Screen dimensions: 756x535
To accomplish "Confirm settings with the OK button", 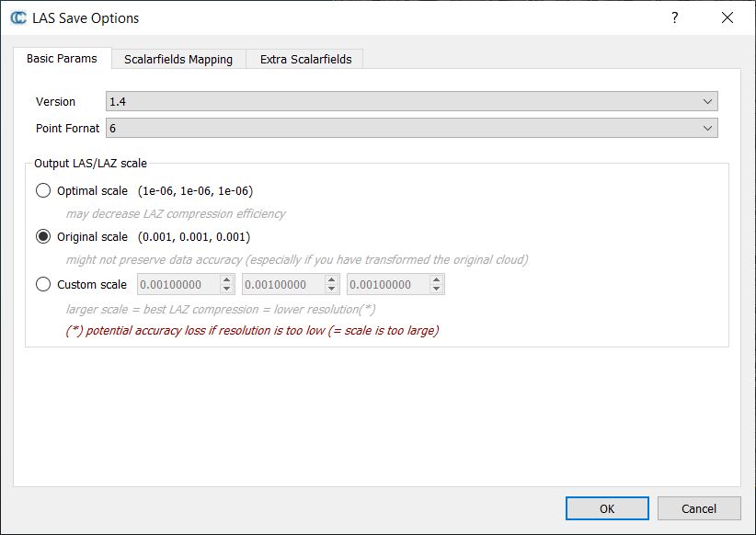I will 607,508.
